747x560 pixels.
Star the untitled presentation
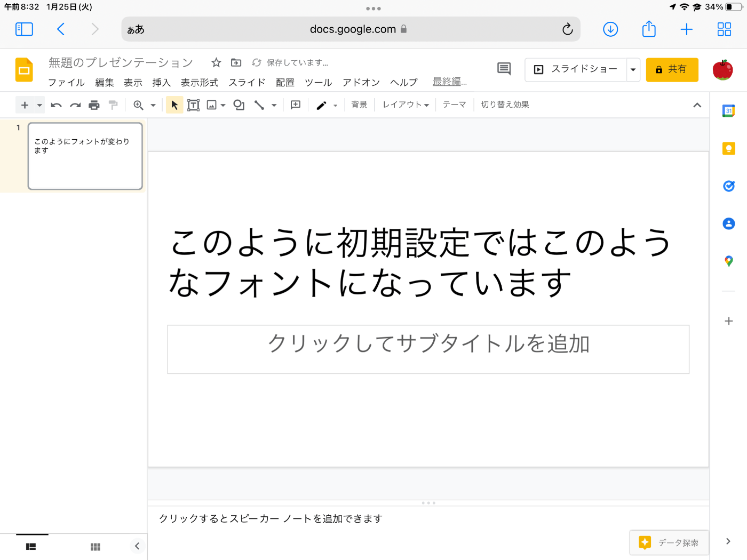(216, 62)
